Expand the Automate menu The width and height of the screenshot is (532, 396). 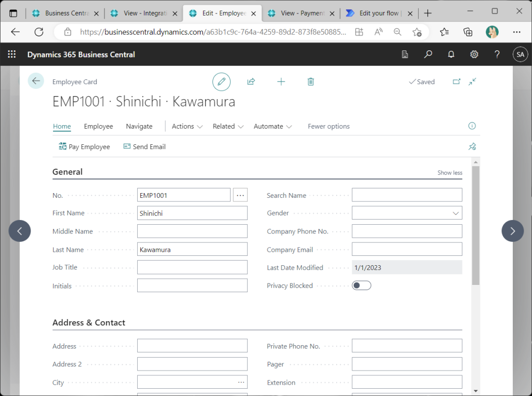273,126
